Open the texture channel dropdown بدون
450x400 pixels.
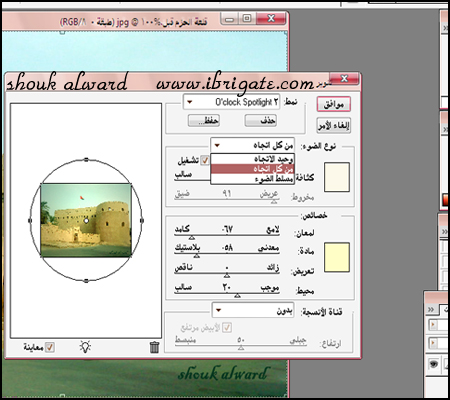click(x=253, y=310)
